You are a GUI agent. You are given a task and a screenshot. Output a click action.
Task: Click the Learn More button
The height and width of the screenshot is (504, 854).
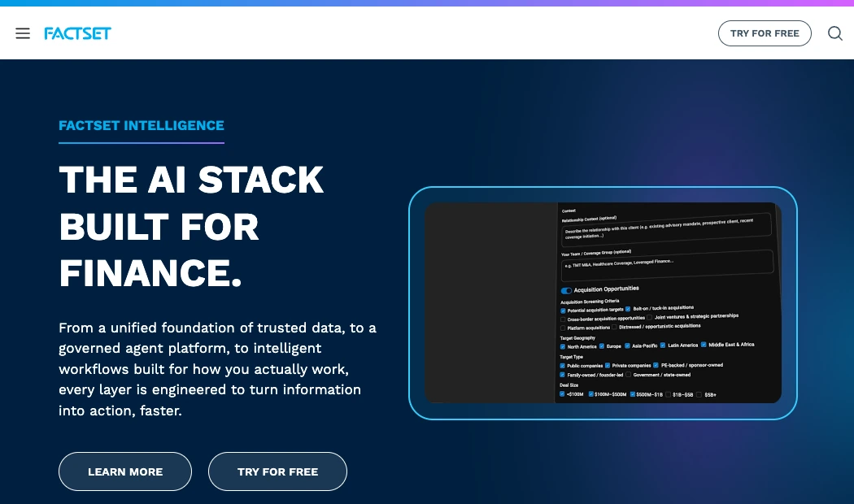(125, 471)
